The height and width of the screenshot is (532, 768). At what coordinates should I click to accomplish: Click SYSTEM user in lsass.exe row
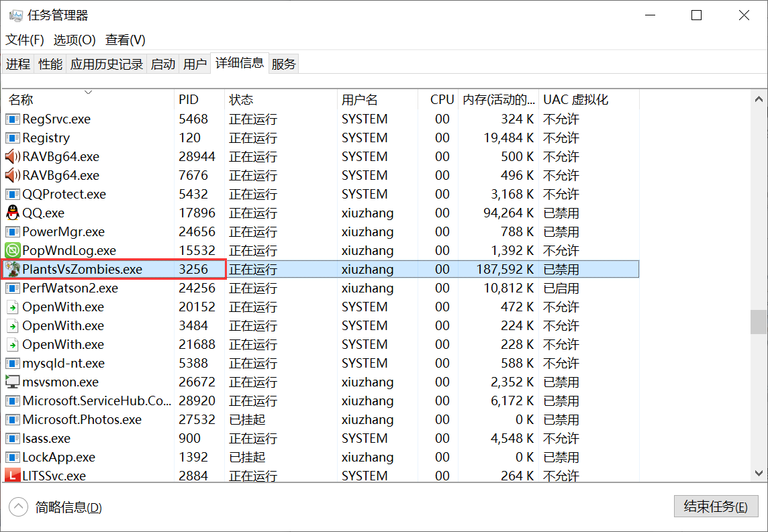365,439
